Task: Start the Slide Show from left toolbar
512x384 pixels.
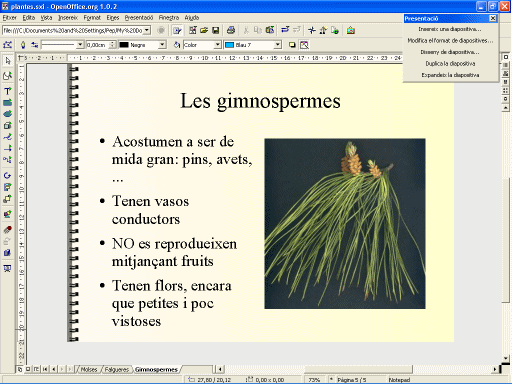Action: click(x=7, y=268)
